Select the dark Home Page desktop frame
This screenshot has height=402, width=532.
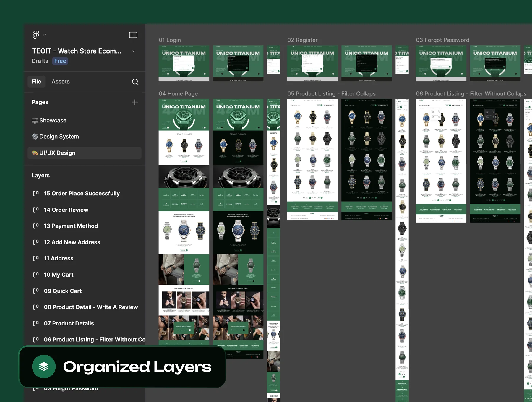238,228
